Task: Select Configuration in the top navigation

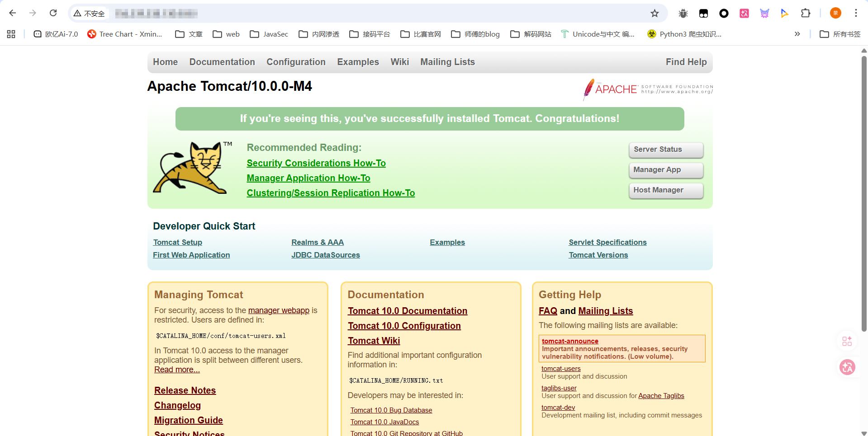Action: 296,62
